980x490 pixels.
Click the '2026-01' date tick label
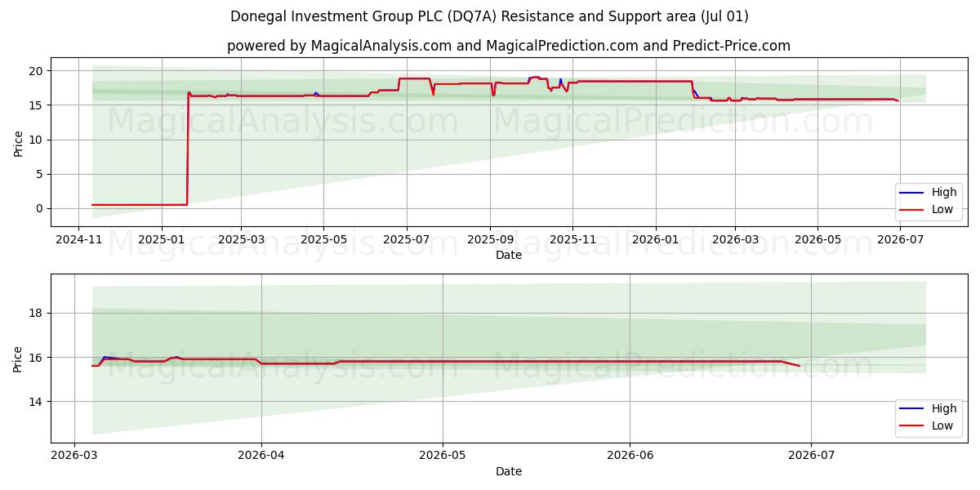655,239
